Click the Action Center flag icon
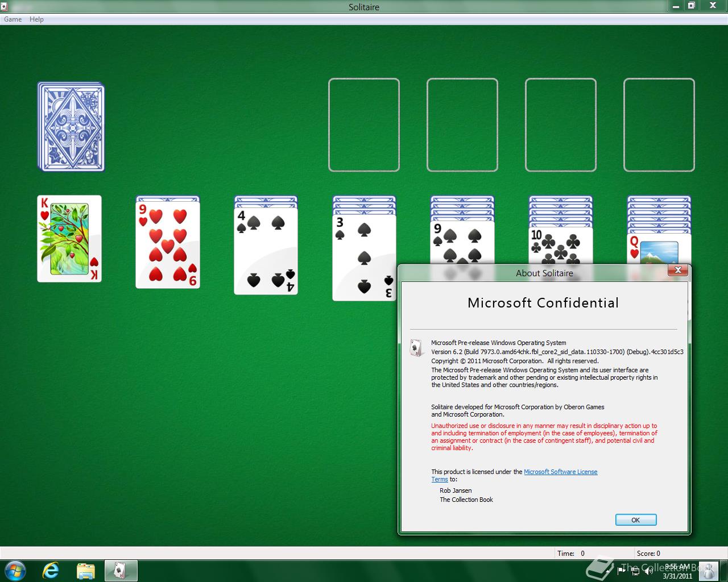The width and height of the screenshot is (728, 582). point(622,571)
